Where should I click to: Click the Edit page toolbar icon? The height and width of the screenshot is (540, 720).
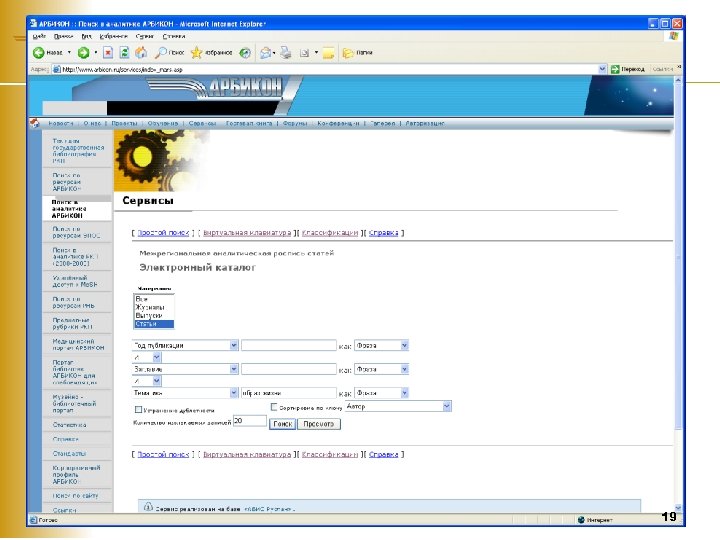(304, 53)
